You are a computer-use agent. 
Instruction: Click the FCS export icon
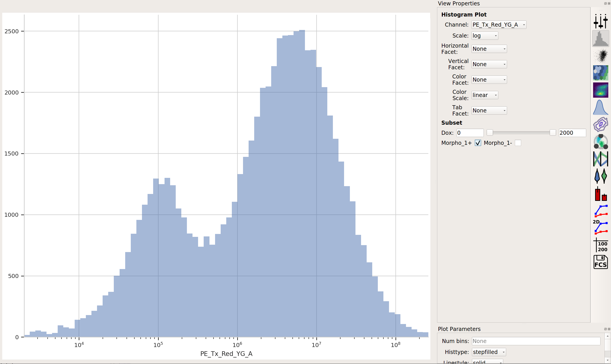coord(600,262)
